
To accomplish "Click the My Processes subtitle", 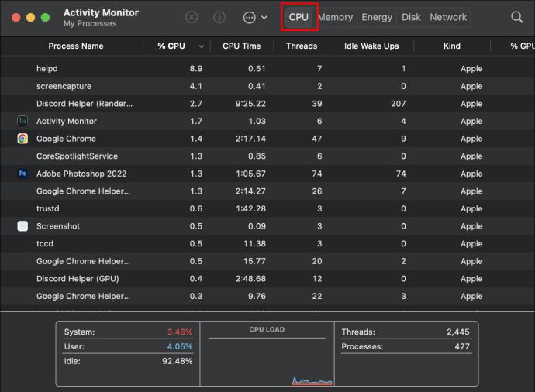I will pos(90,23).
